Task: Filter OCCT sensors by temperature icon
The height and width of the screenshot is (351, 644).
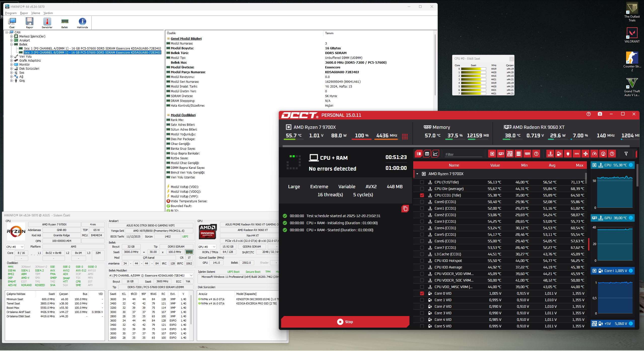Action: [550, 154]
